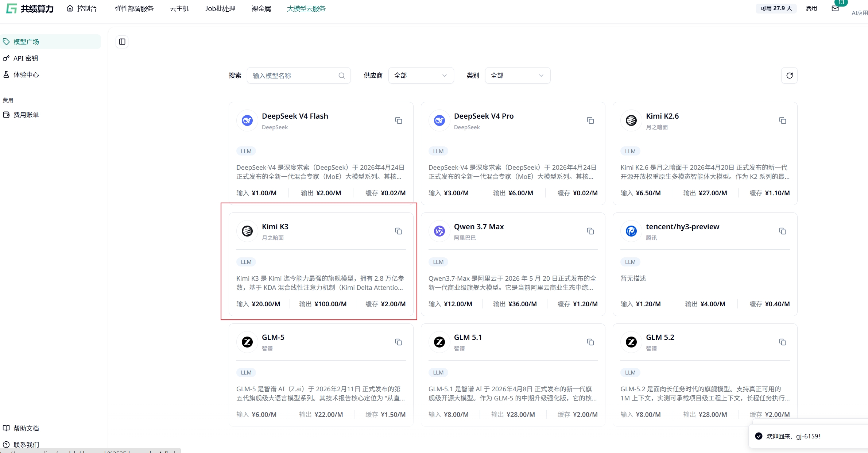Viewport: 868px width, 453px height.
Task: Open the Kimi K2.6 model title
Action: [662, 116]
